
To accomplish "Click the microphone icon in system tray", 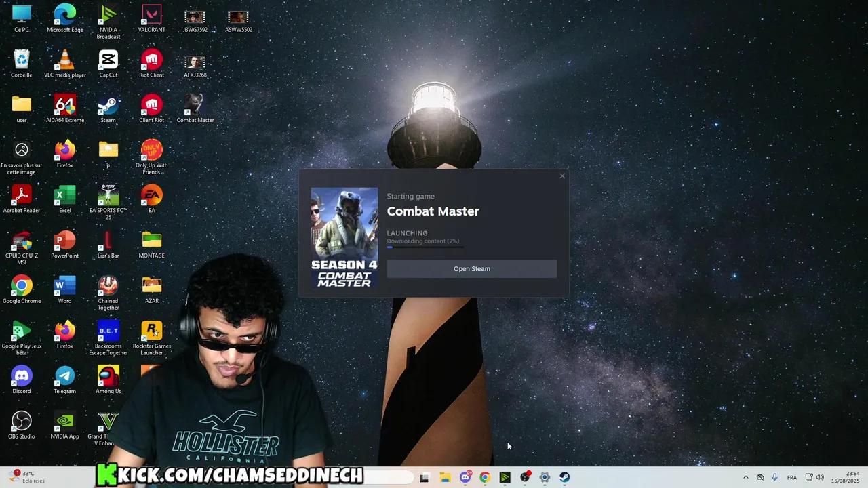I will [775, 478].
